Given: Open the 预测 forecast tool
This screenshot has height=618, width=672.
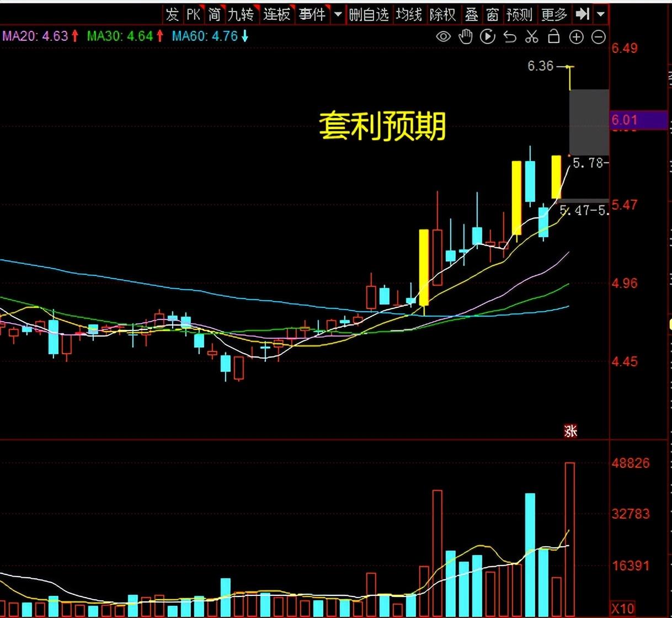Looking at the screenshot, I should (x=519, y=14).
